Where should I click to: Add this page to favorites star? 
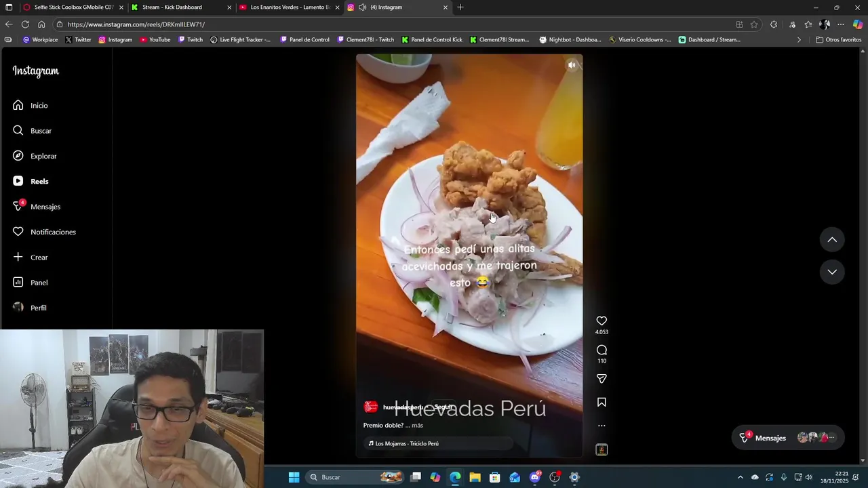point(754,24)
